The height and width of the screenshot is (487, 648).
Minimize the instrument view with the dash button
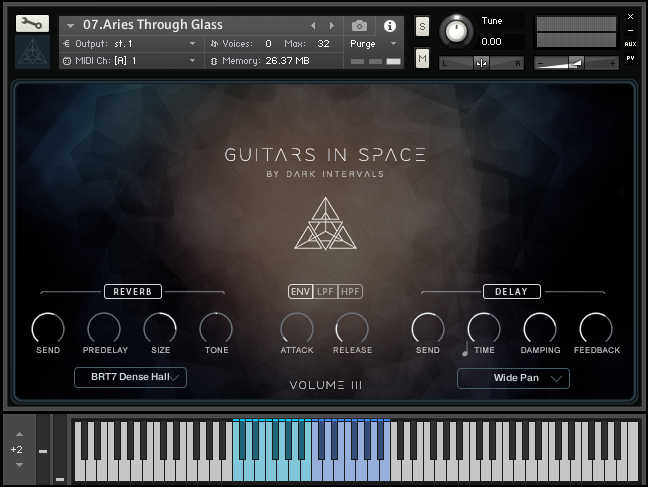click(x=630, y=30)
